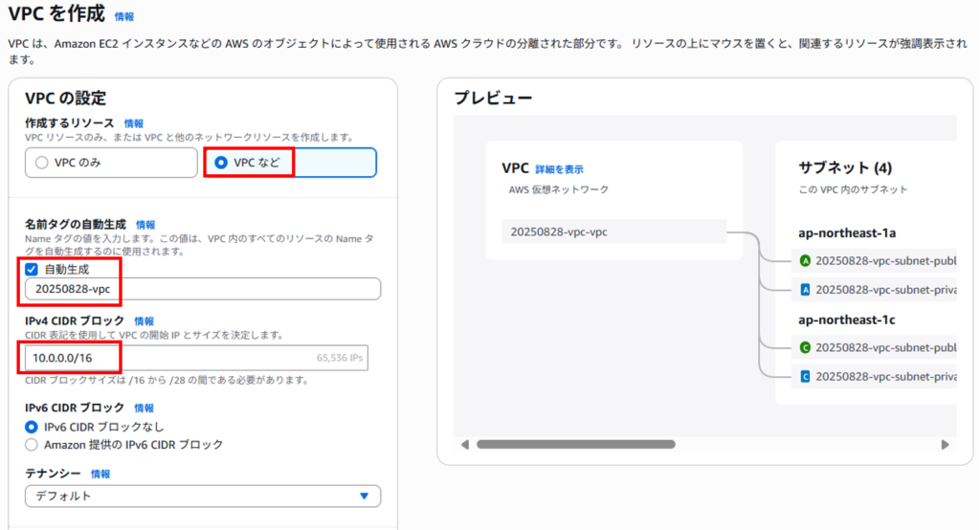Click the preview horizontal scrollbar thumb
This screenshot has width=980, height=530.
575,444
